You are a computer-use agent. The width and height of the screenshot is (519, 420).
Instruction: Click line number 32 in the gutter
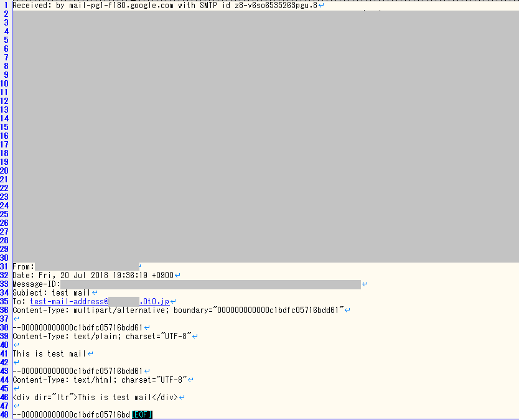tap(4, 276)
